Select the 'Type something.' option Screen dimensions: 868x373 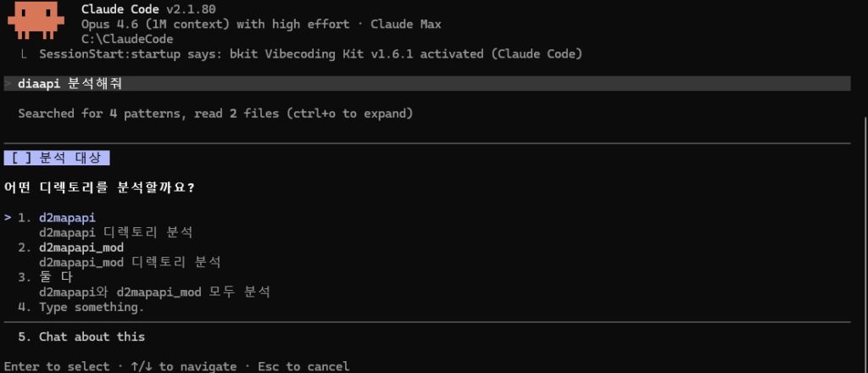[91, 307]
